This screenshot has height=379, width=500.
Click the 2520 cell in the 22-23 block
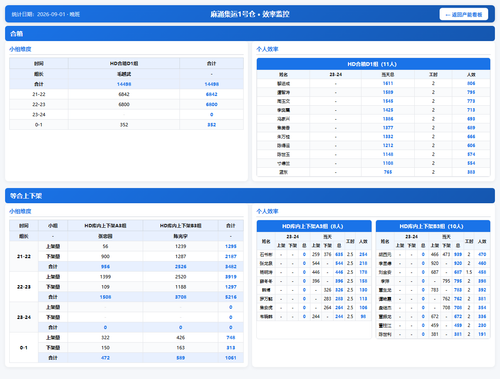180,277
